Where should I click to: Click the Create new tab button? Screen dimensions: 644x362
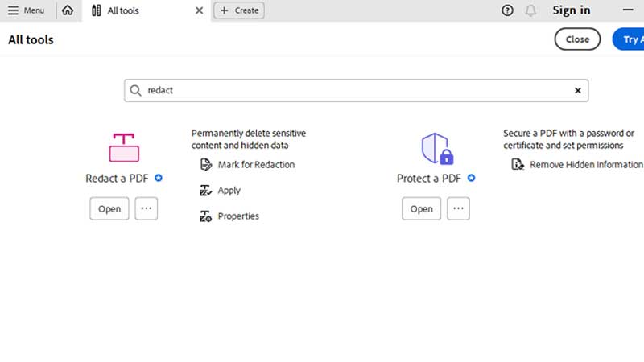[238, 10]
